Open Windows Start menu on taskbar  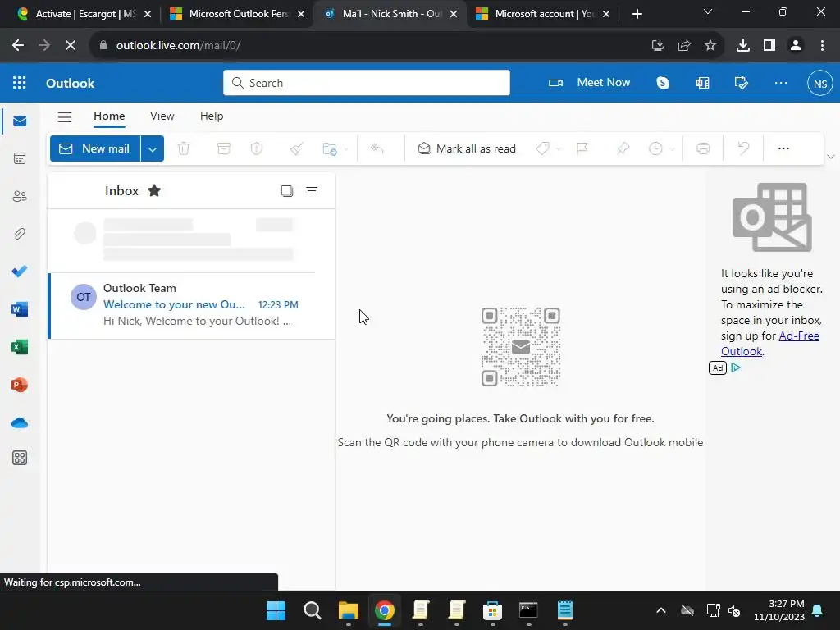tap(276, 610)
